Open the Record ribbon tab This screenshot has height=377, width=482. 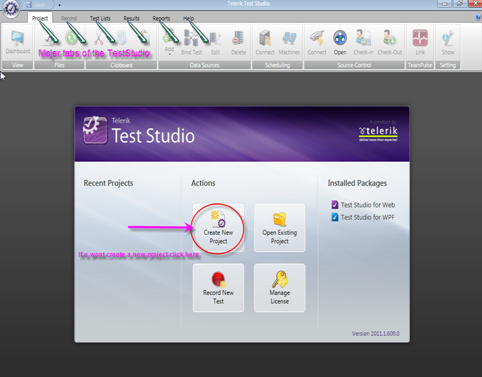(x=69, y=18)
